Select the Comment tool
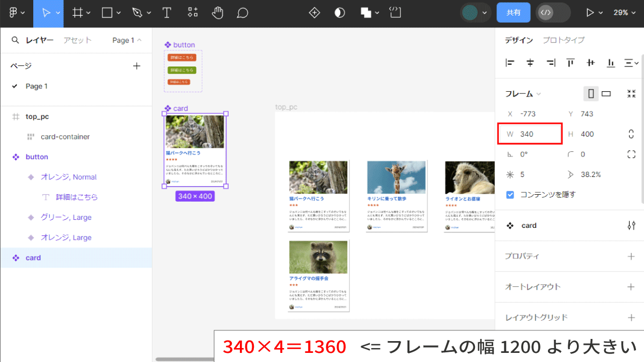The width and height of the screenshot is (644, 362). coord(243,13)
